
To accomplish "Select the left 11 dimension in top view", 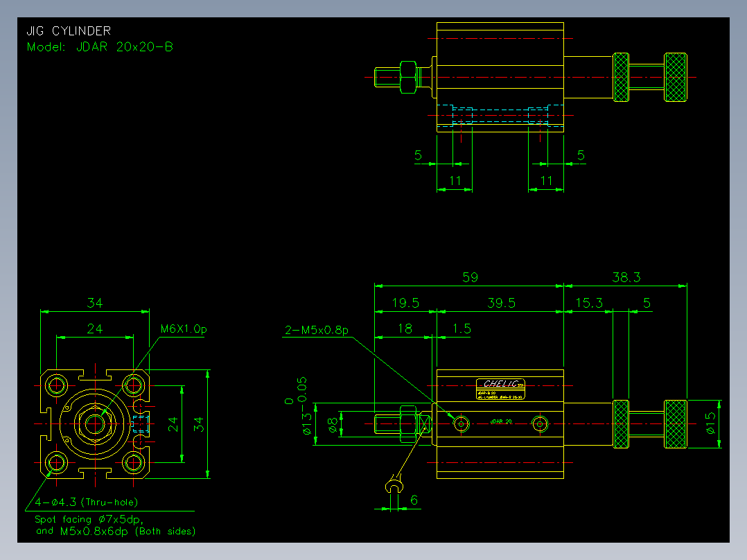I will coord(455,181).
